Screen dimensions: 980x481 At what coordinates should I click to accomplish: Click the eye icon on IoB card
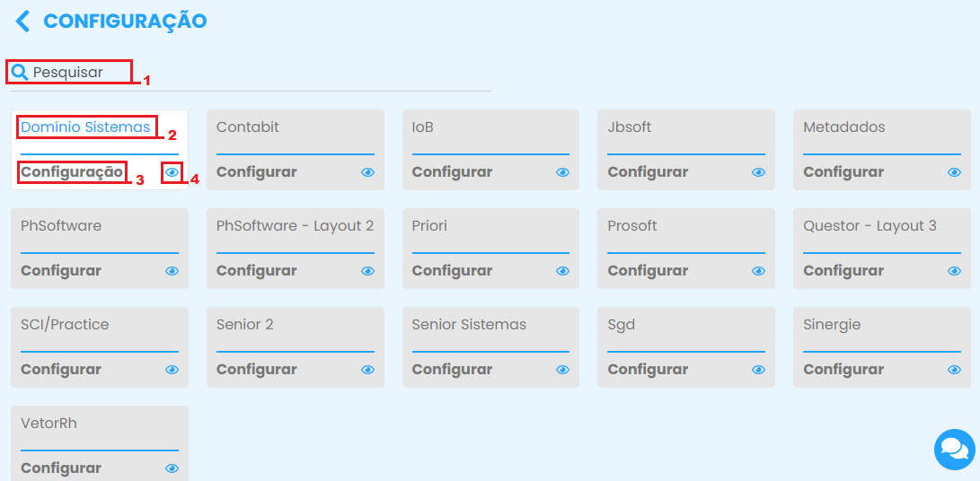pyautogui.click(x=562, y=172)
